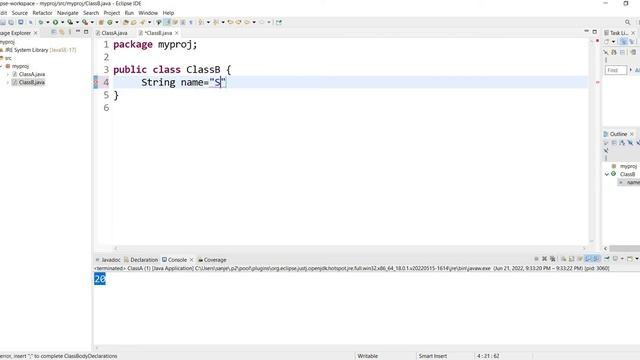640x360 pixels.
Task: Click selected output 20 in Console
Action: pos(100,279)
